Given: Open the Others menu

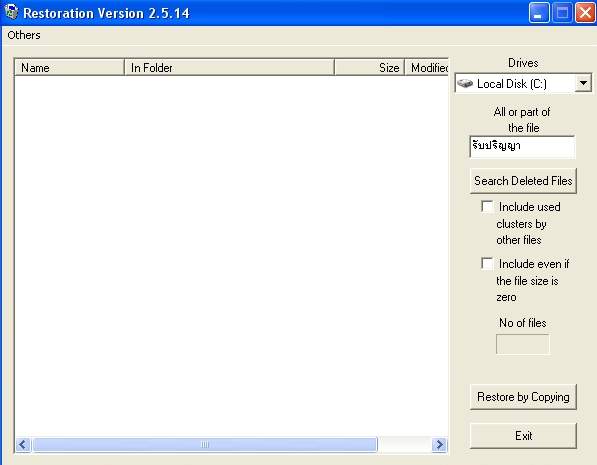Looking at the screenshot, I should [24, 35].
